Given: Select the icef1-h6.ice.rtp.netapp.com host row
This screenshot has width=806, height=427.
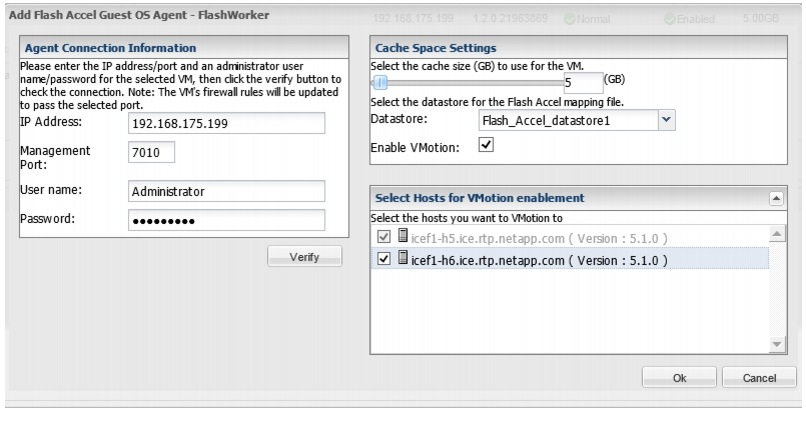Looking at the screenshot, I should click(x=540, y=260).
